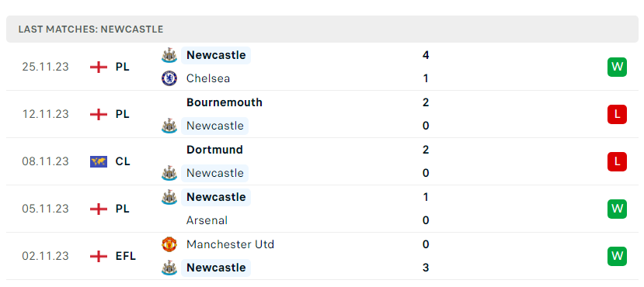Open the Arsenal team link
644x287 pixels.
207,220
